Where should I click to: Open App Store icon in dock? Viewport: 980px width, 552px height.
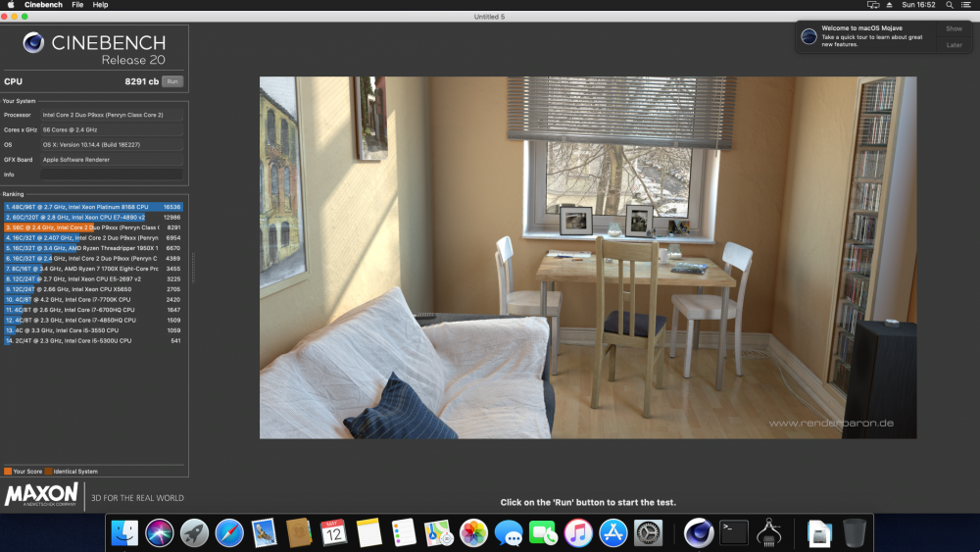[x=613, y=533]
